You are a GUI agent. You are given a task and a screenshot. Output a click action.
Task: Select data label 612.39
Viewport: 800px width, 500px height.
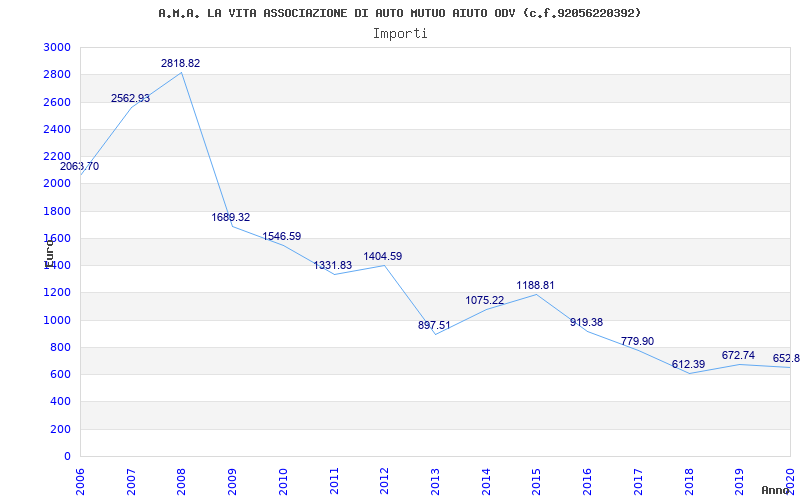click(688, 365)
